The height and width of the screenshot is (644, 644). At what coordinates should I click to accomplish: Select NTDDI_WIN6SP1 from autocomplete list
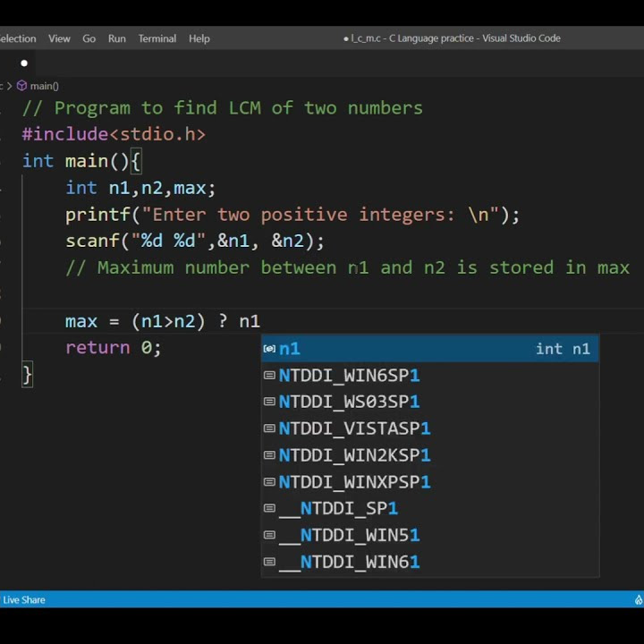[430, 376]
